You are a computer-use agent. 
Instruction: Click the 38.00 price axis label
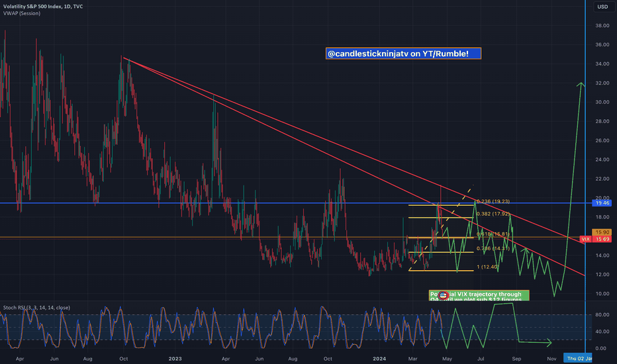pos(602,26)
